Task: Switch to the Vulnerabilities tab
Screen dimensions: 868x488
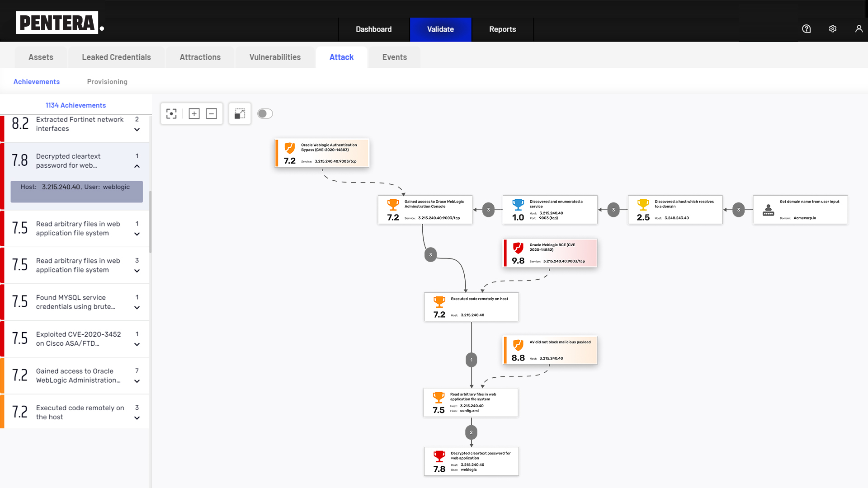Action: click(x=275, y=57)
